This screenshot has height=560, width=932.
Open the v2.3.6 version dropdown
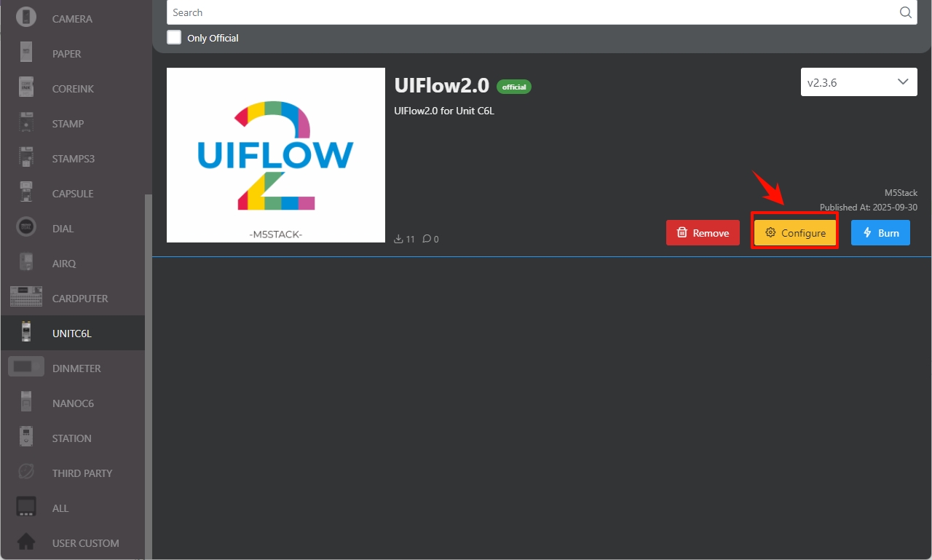coord(858,82)
